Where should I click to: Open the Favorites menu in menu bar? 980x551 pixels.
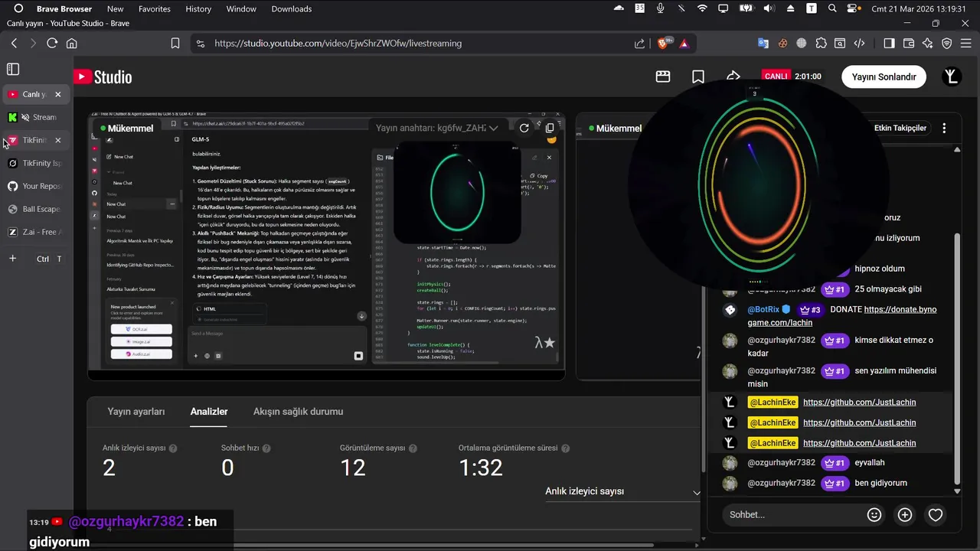coord(155,9)
